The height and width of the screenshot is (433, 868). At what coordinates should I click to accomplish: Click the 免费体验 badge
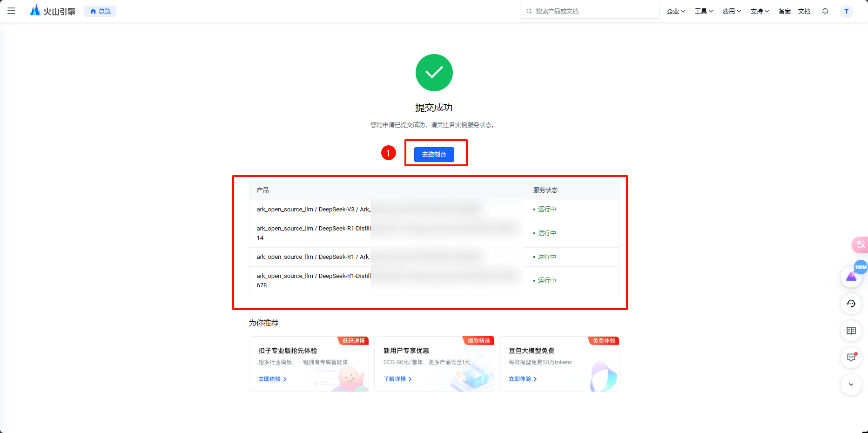tap(604, 341)
